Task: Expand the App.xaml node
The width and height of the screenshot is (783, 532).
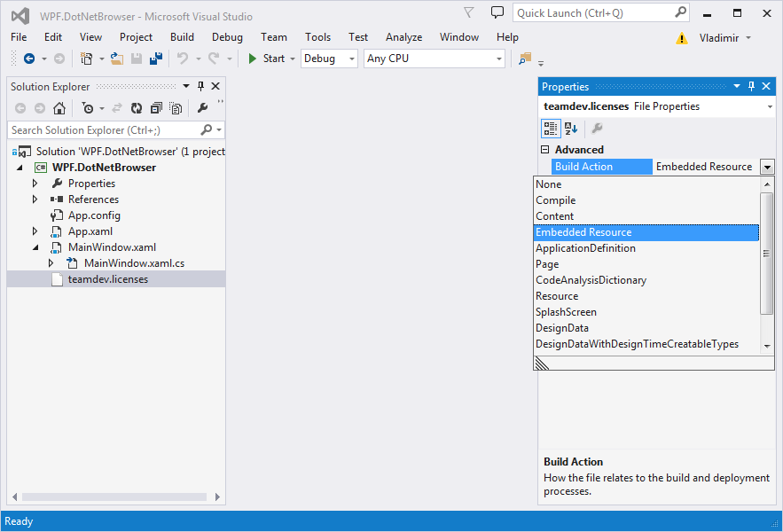Action: point(35,231)
